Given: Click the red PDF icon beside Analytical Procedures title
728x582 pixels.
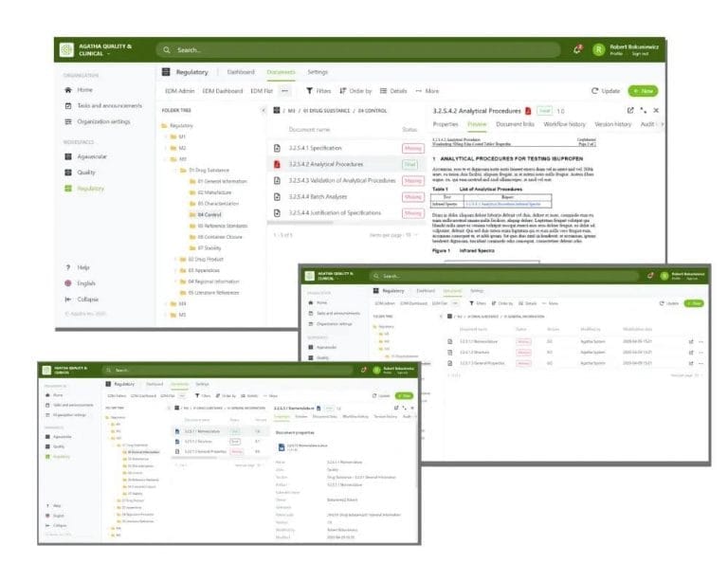Looking at the screenshot, I should [x=528, y=111].
